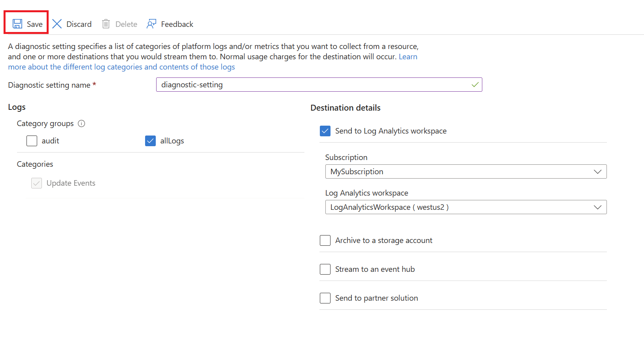Enable the audit category group checkbox
Viewport: 644px width, 356px height.
click(x=32, y=141)
